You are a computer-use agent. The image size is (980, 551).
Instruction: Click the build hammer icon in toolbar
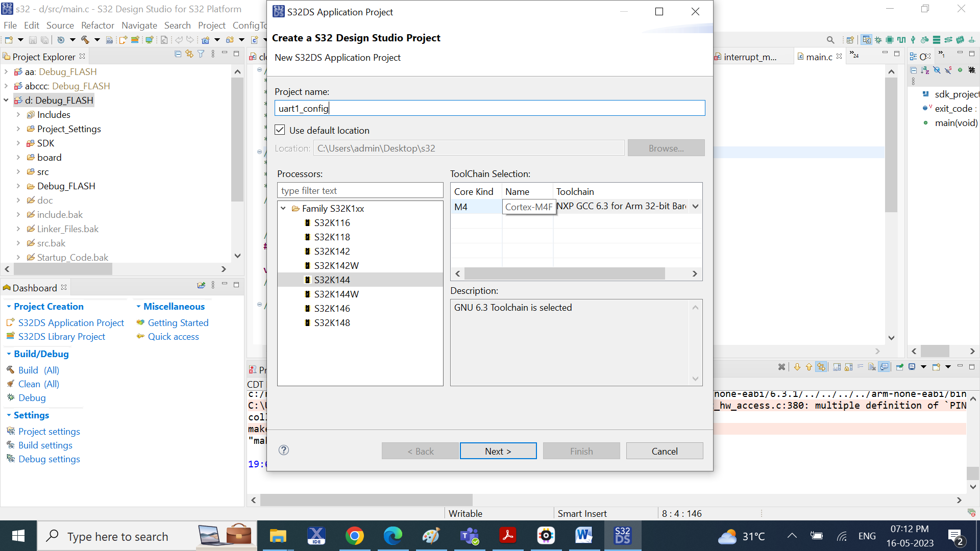pos(85,40)
